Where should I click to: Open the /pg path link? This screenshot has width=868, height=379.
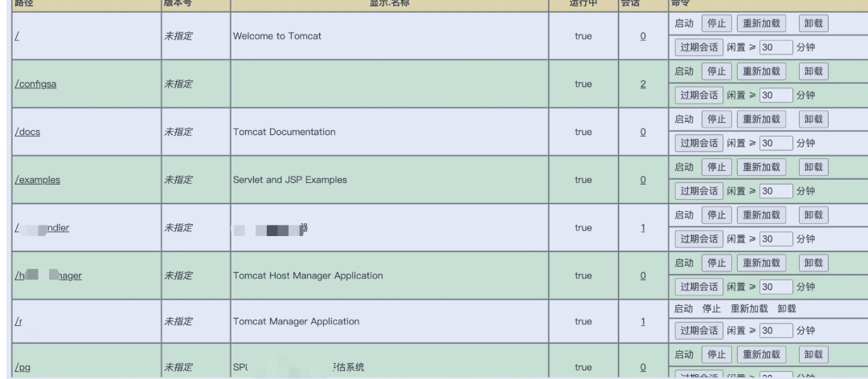(23, 368)
